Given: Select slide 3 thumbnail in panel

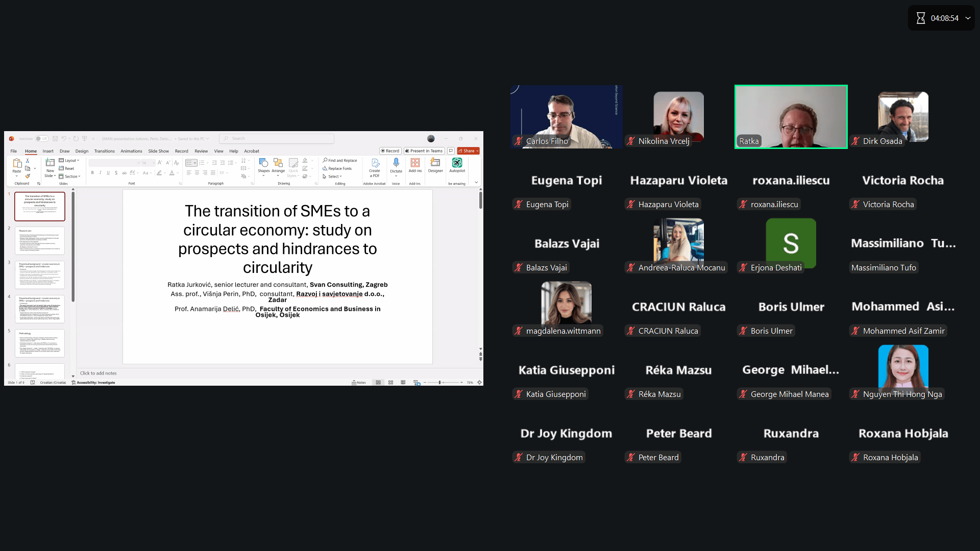Looking at the screenshot, I should point(40,275).
